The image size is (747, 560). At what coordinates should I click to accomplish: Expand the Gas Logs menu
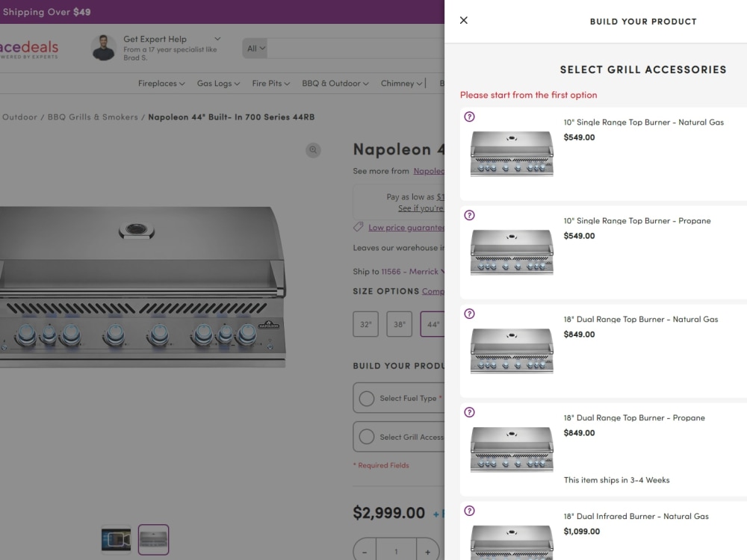coord(218,84)
